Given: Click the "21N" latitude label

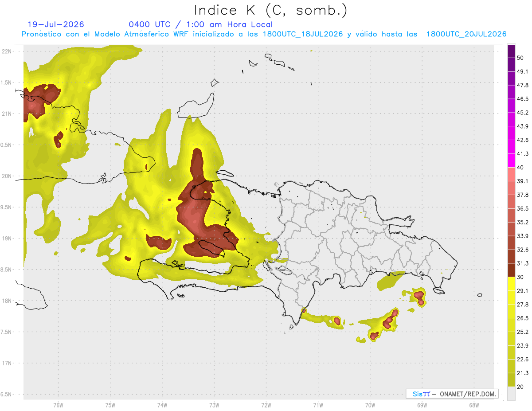Looking at the screenshot, I should [x=7, y=114].
